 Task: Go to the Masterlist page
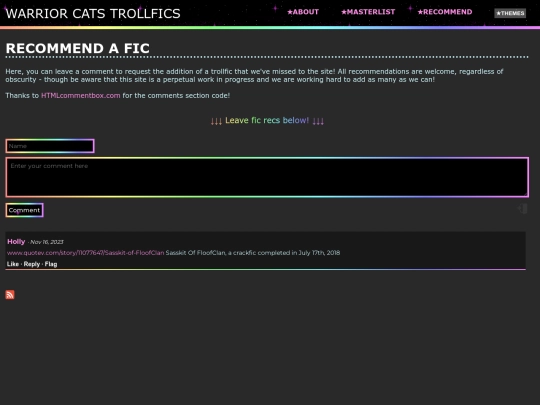(368, 12)
